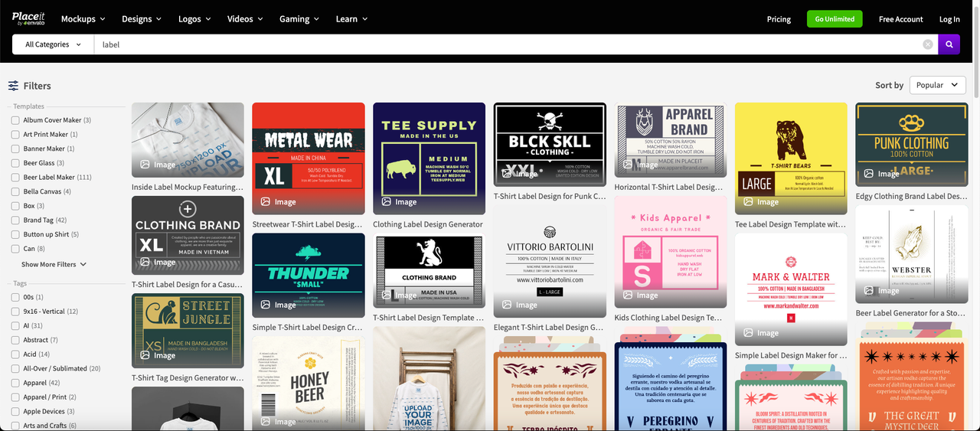Check the Brand Tag template filter
The height and width of the screenshot is (431, 980).
point(15,220)
